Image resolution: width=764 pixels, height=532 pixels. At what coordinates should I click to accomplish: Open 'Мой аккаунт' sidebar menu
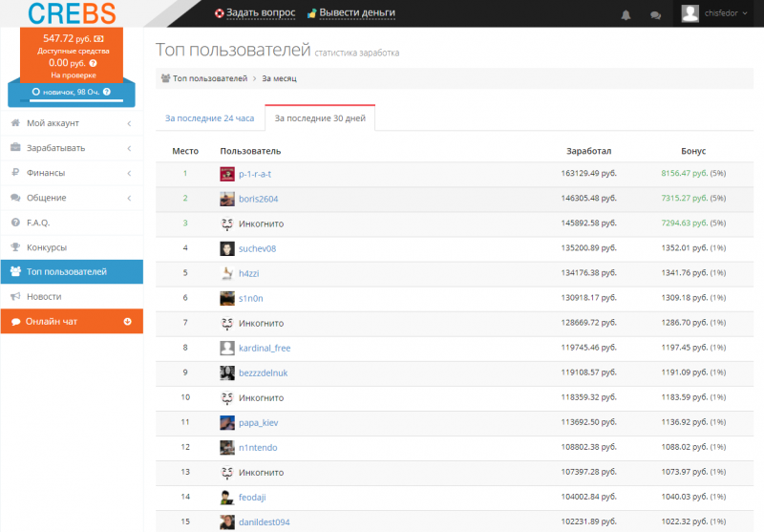[x=72, y=123]
